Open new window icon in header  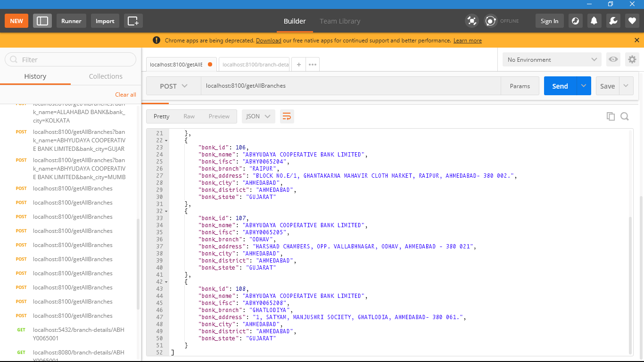pos(133,21)
